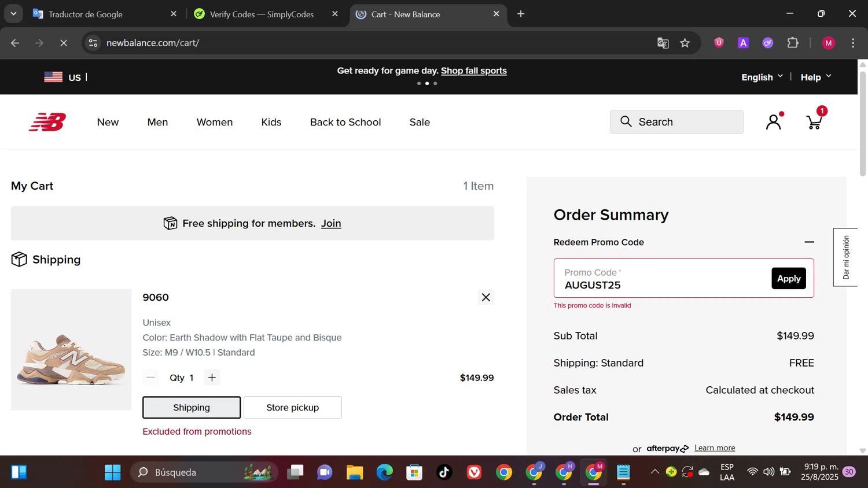
Task: Select the Store pickup option
Action: [x=293, y=408]
